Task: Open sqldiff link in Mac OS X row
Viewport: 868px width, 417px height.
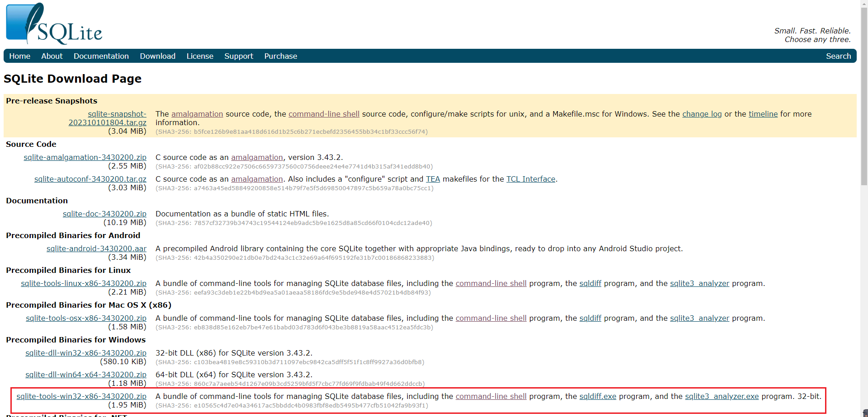Action: [x=590, y=318]
